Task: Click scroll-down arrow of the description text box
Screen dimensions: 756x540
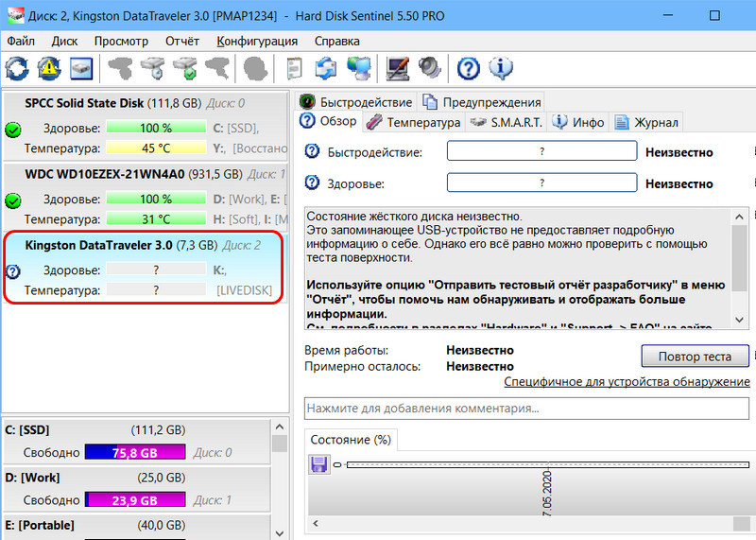Action: 740,320
